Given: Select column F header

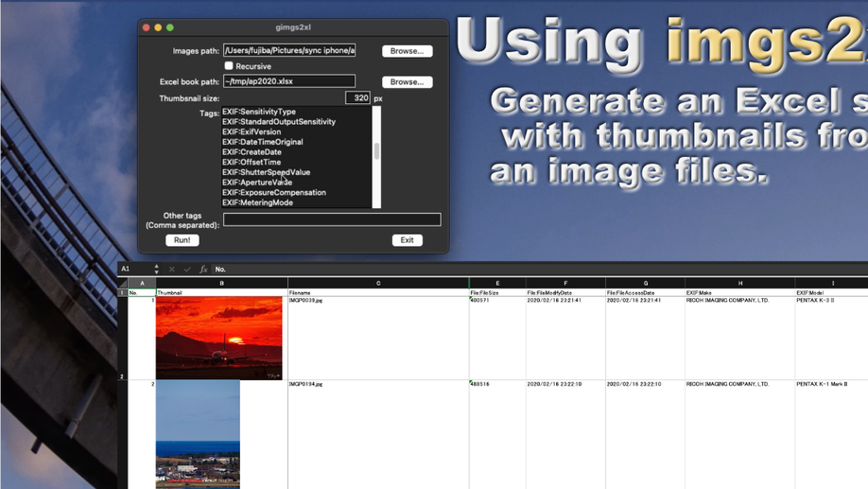Looking at the screenshot, I should pos(565,284).
